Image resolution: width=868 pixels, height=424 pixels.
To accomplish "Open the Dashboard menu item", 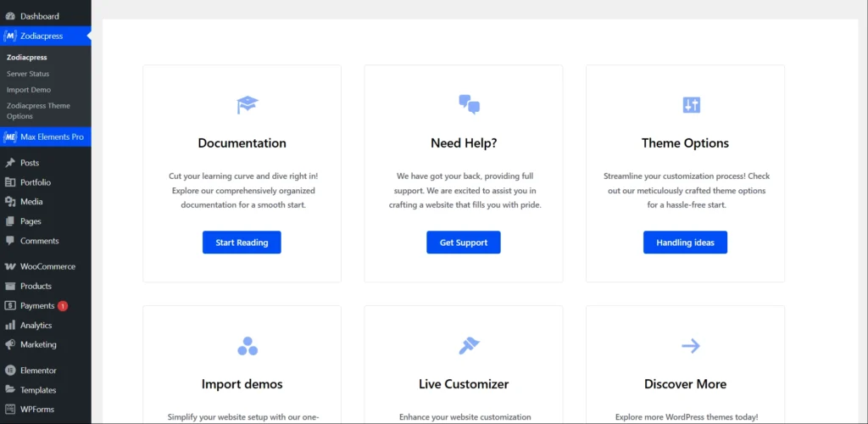I will 39,16.
